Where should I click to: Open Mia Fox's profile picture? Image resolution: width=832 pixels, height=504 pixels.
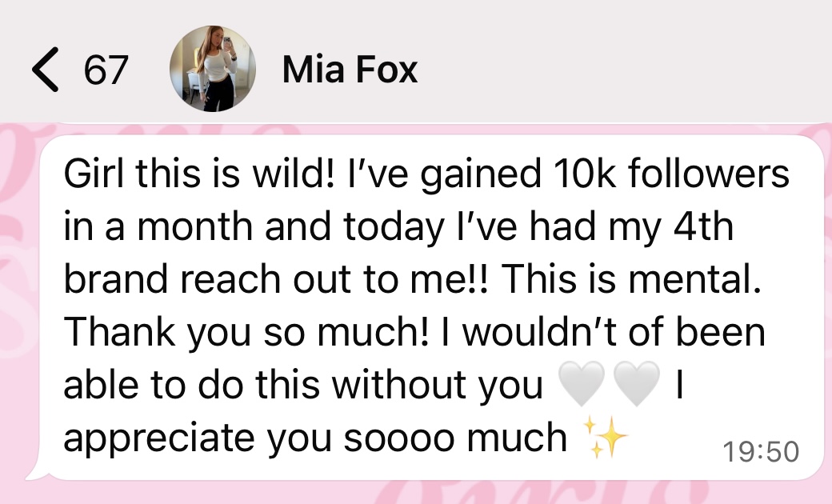click(x=213, y=69)
